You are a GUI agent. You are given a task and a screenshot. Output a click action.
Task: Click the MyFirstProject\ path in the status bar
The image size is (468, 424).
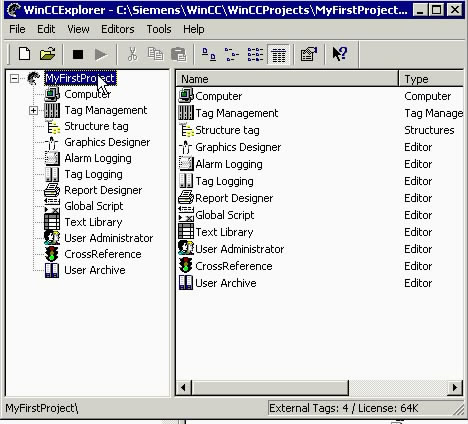(42, 408)
